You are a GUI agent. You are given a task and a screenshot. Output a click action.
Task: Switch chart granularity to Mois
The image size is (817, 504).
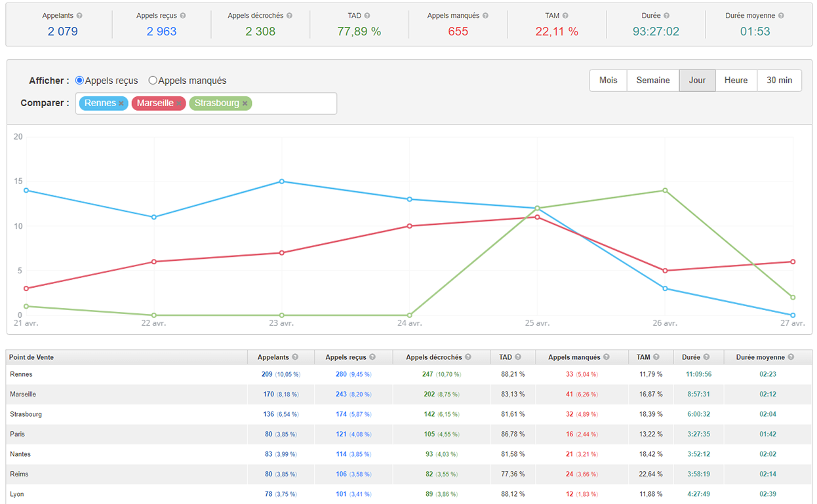click(608, 80)
